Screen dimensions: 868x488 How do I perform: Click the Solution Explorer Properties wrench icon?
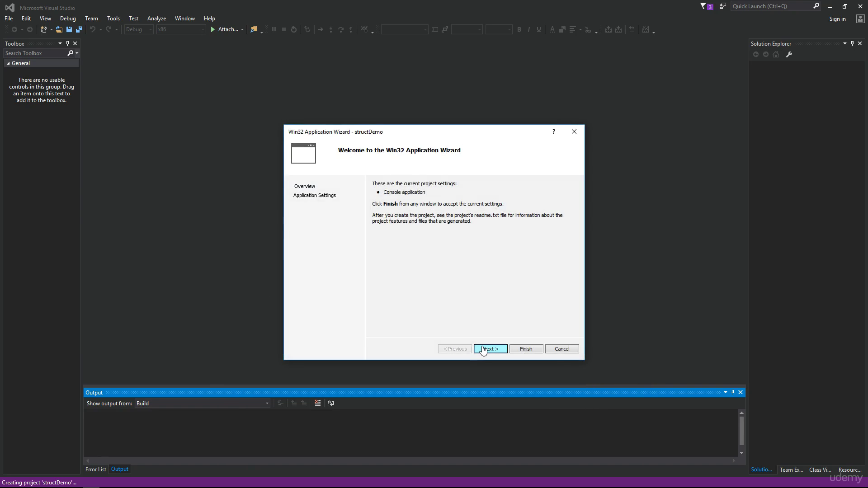[x=789, y=55]
